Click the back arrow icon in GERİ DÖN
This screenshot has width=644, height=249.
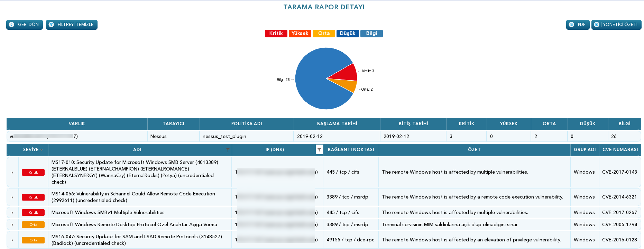(11, 25)
